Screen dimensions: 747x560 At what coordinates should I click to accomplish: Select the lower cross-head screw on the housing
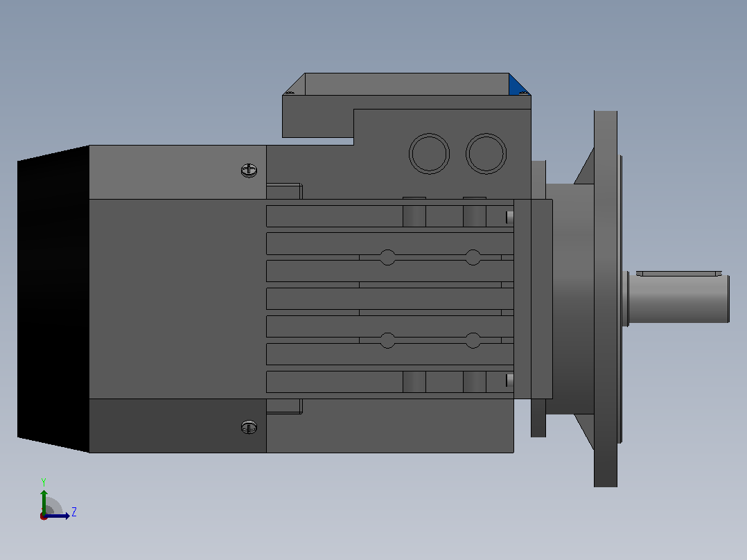[x=249, y=427]
